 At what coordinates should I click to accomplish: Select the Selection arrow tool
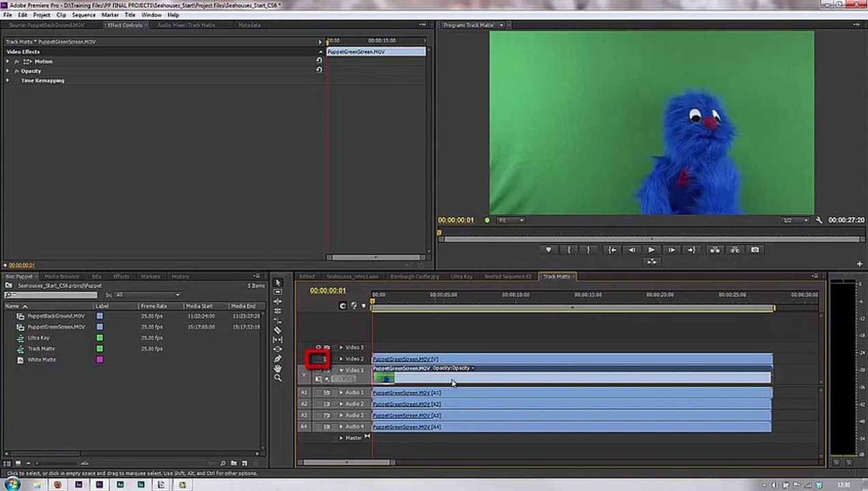coord(278,282)
